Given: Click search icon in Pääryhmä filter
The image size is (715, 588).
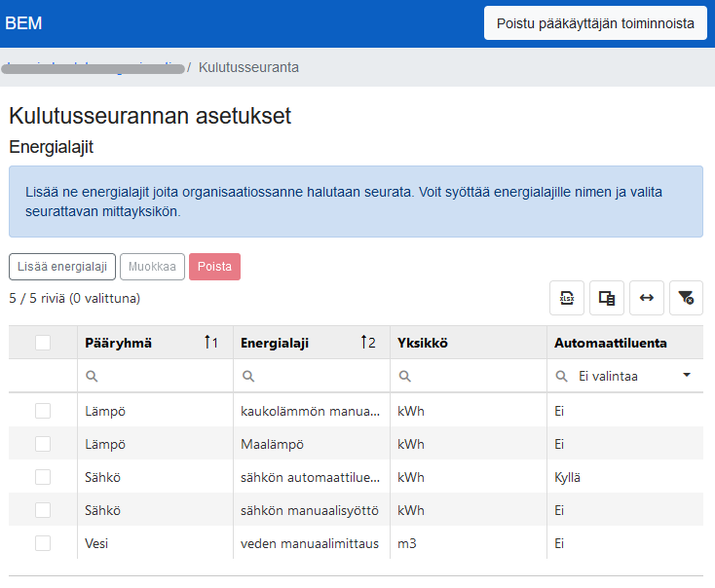Looking at the screenshot, I should 92,376.
